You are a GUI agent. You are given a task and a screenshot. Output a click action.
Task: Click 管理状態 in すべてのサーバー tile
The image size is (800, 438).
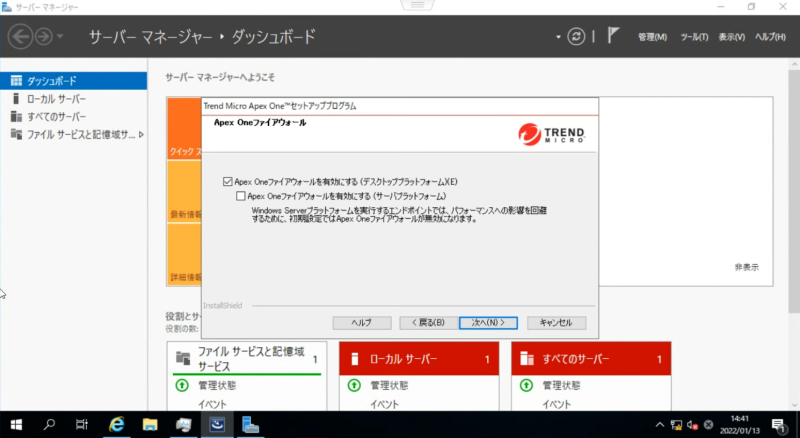click(x=561, y=385)
